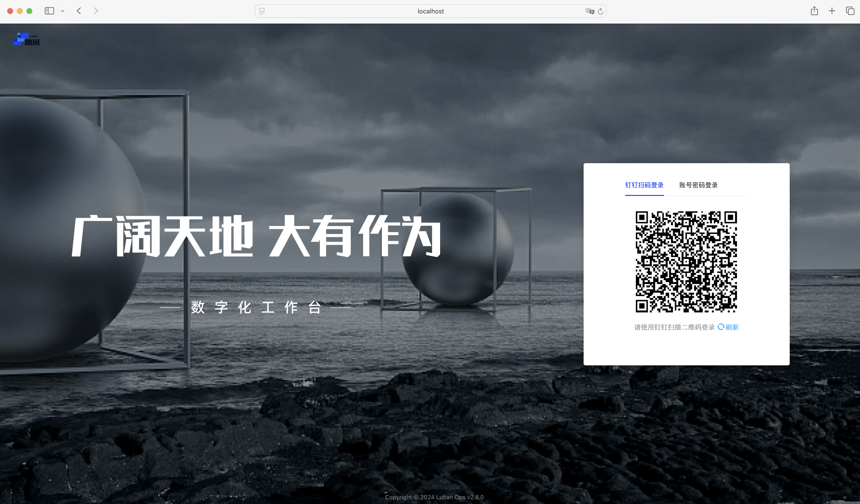
Task: Click the 广阔天地 大有作为 headline
Action: (x=256, y=236)
